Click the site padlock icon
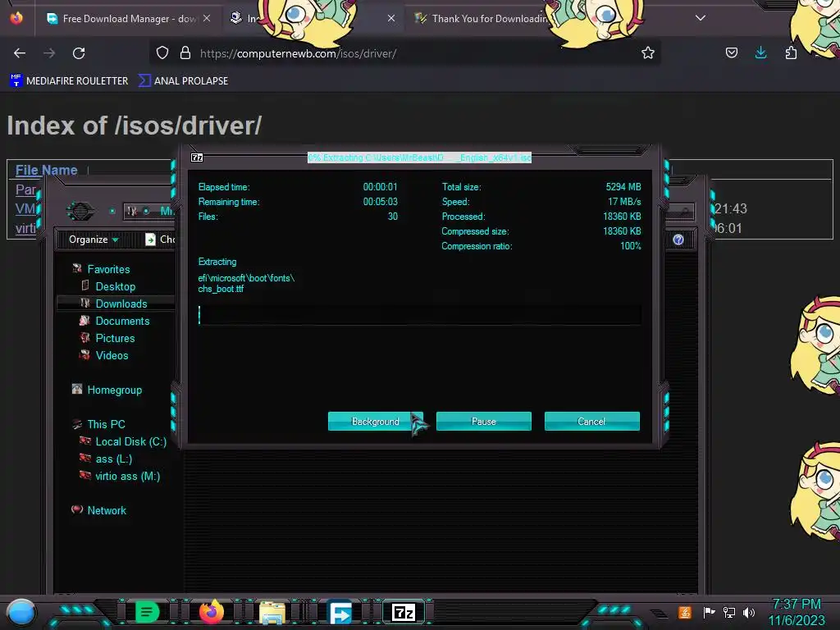The height and width of the screenshot is (630, 840). [185, 53]
